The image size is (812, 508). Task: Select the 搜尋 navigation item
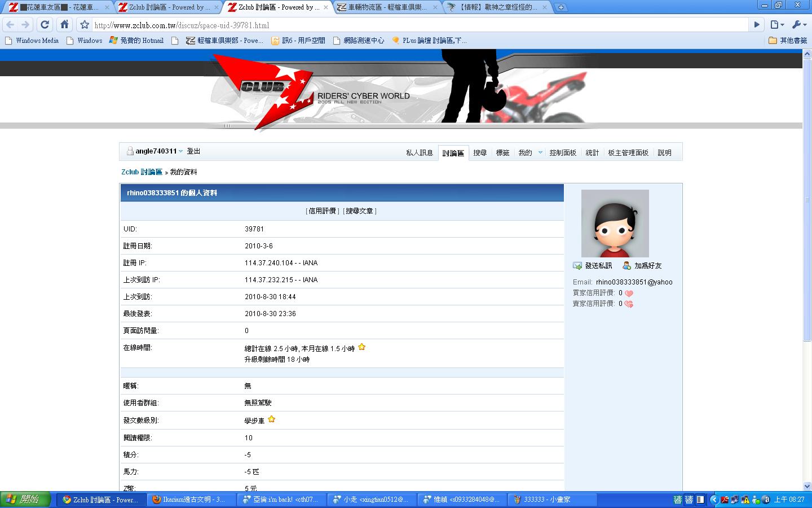[x=480, y=153]
